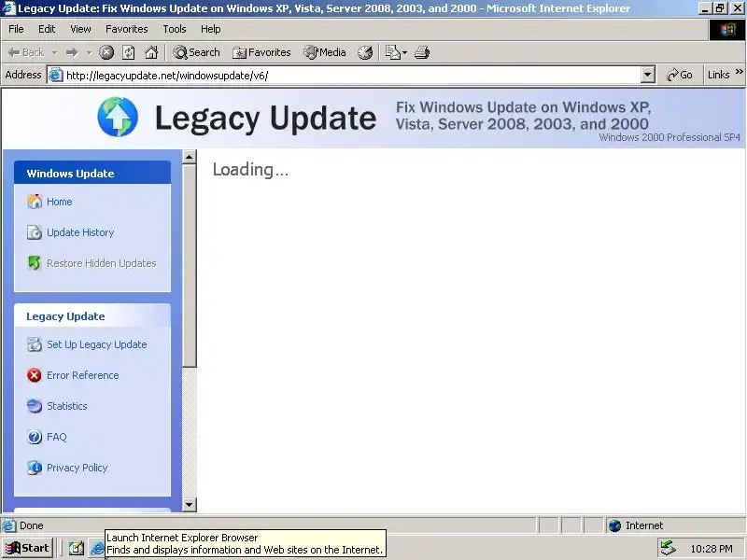The height and width of the screenshot is (560, 747).
Task: Expand the Links toolbar chevron
Action: (x=739, y=72)
